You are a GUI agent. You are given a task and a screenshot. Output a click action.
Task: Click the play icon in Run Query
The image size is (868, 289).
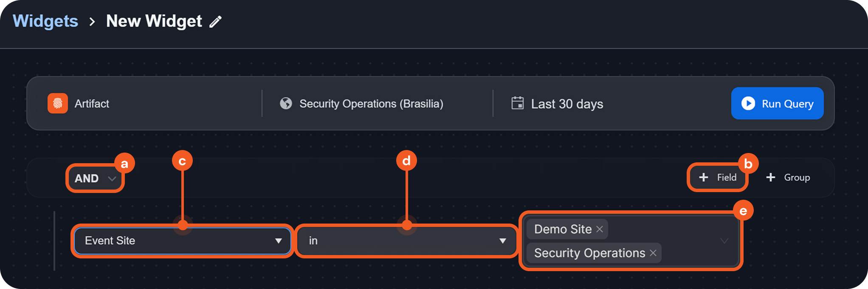click(748, 103)
